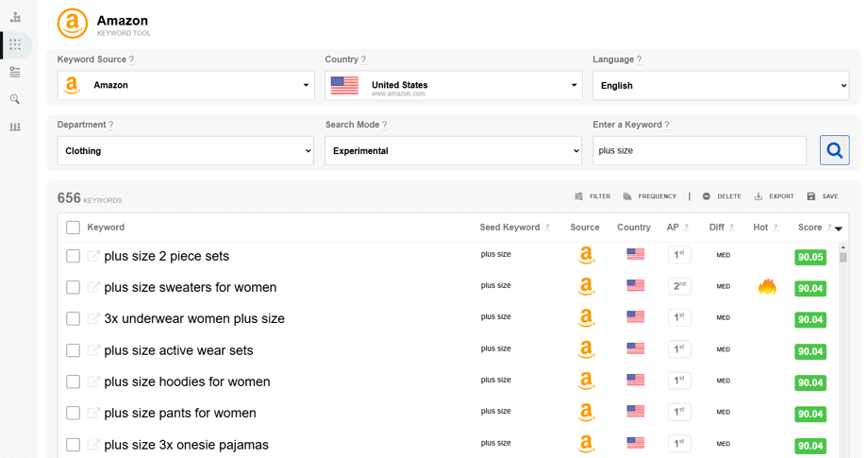The width and height of the screenshot is (868, 458).
Task: Click keyword text plus size pants for women
Action: [x=180, y=413]
